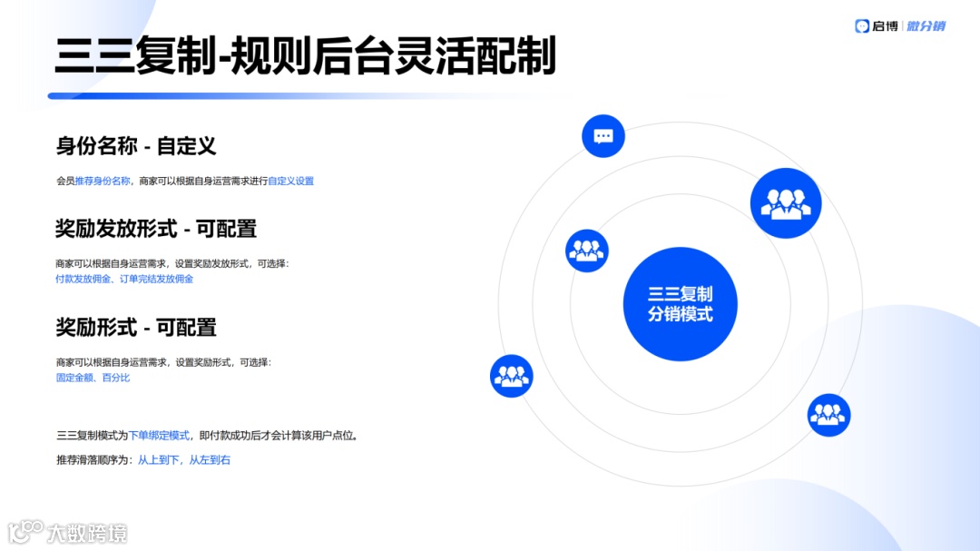Click the line 设置奖励发放形式，可选择

[x=231, y=263]
